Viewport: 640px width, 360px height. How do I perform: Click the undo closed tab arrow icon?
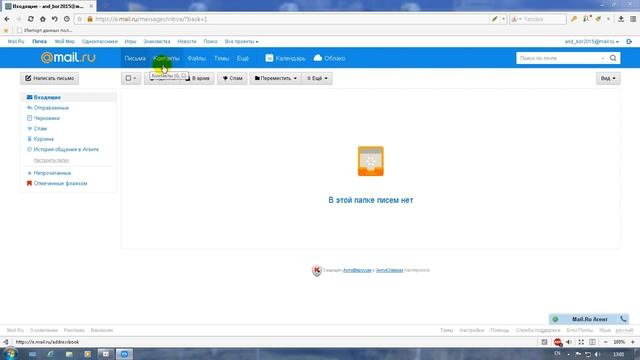(x=54, y=19)
